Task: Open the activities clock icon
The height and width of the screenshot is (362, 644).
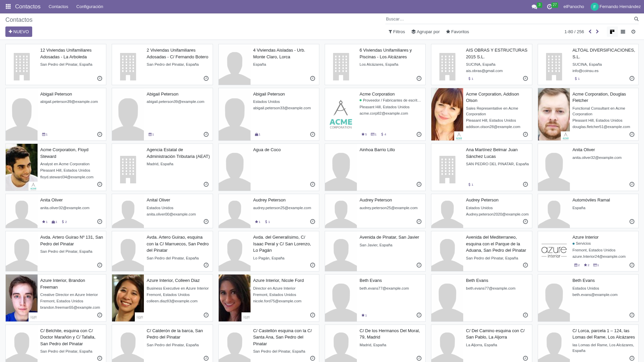Action: click(x=549, y=6)
